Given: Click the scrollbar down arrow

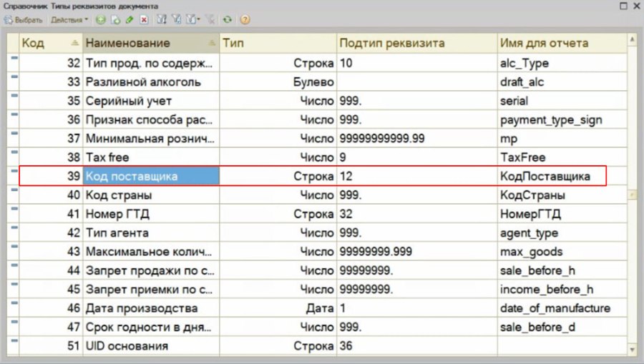Looking at the screenshot, I should (x=632, y=350).
